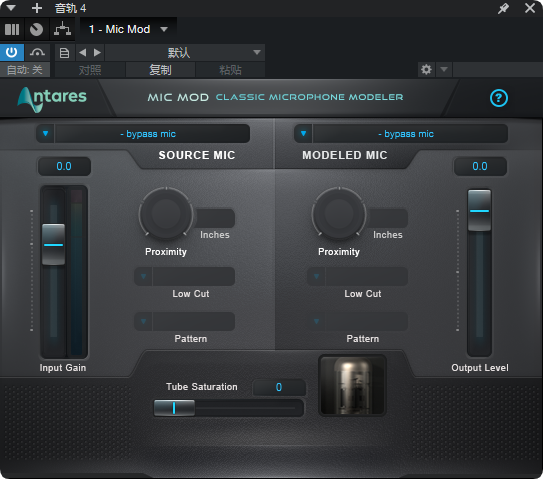The height and width of the screenshot is (479, 543).
Task: Click the Source Mic bypass mic selector field
Action: [x=152, y=134]
